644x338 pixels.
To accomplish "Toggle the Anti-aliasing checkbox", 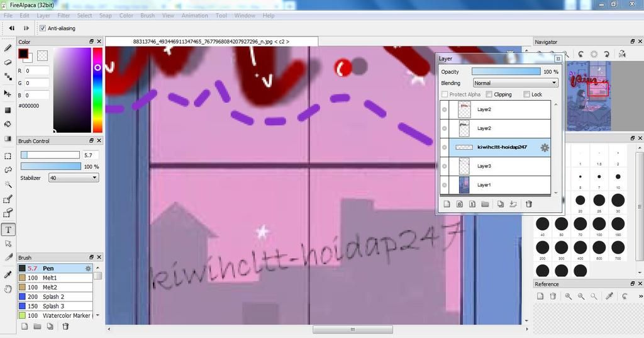I will 43,28.
